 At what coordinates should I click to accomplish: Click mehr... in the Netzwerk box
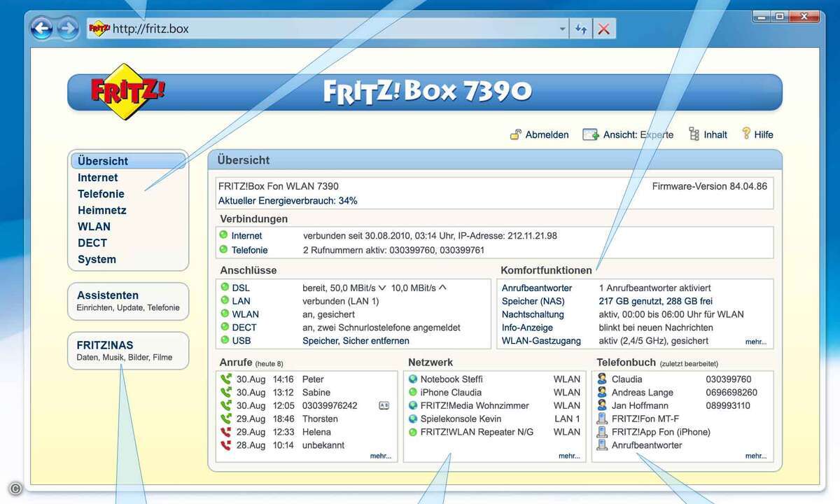click(569, 456)
